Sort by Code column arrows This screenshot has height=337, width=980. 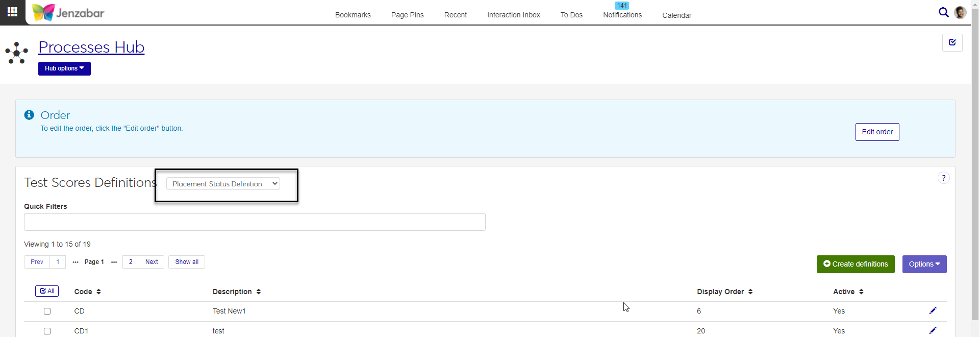[x=98, y=292]
